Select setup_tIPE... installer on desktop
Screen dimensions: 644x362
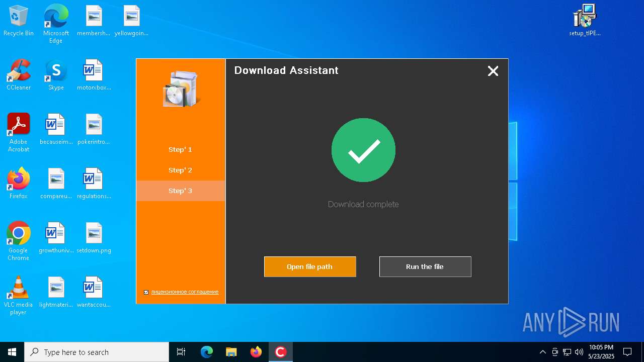(585, 21)
